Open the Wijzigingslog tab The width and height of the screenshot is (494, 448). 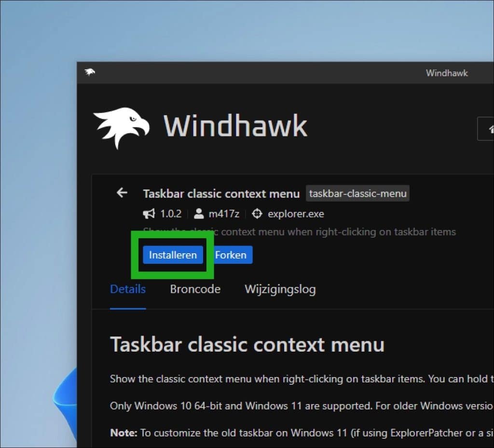click(280, 289)
